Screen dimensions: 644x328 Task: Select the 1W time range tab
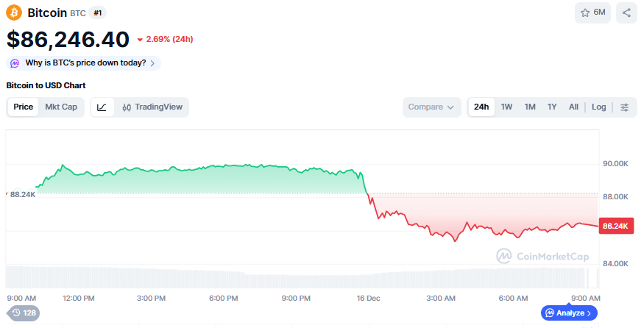click(x=506, y=107)
